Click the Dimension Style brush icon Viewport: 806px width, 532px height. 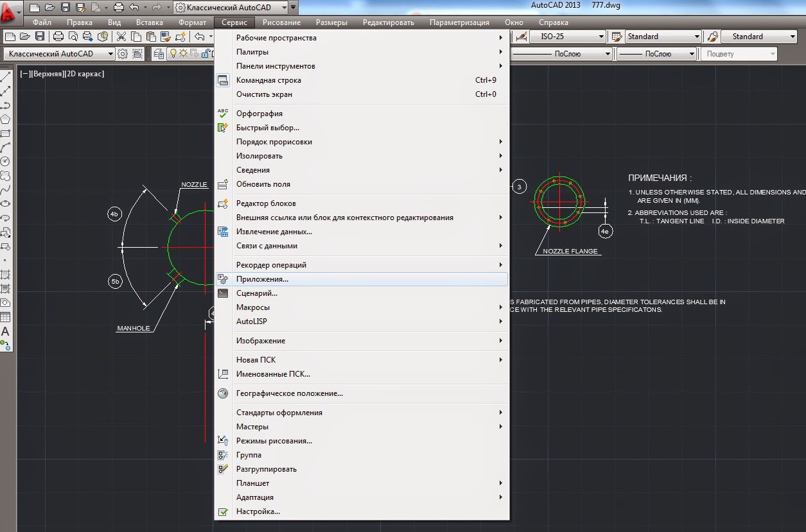521,37
